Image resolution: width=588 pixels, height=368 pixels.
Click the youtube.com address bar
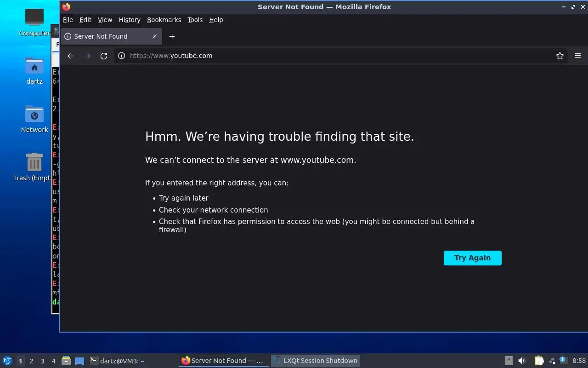pos(340,56)
